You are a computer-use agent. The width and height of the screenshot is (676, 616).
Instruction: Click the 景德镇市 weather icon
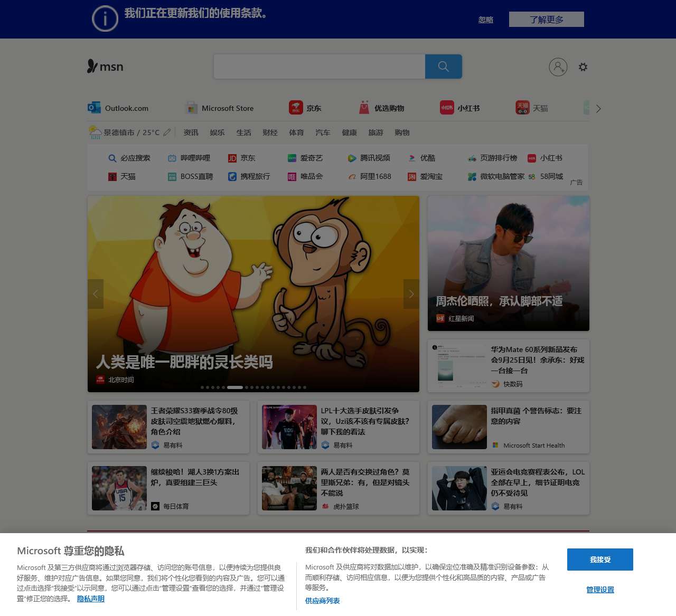(95, 132)
